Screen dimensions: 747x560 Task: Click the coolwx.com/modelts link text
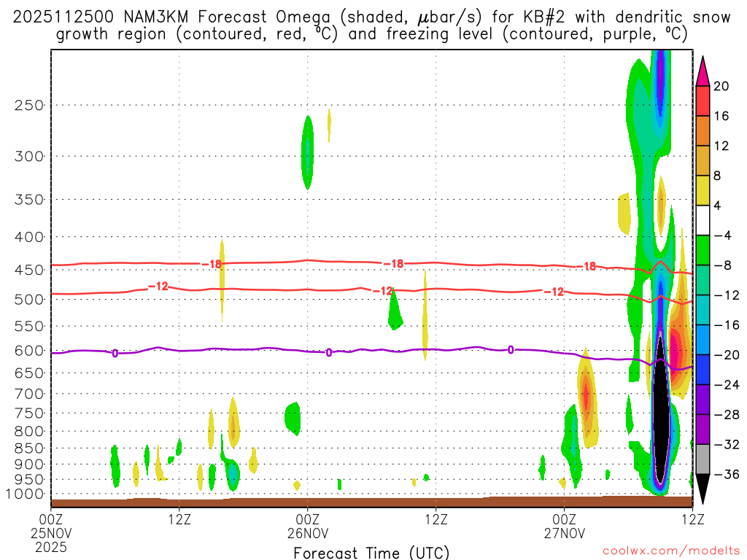tap(671, 551)
